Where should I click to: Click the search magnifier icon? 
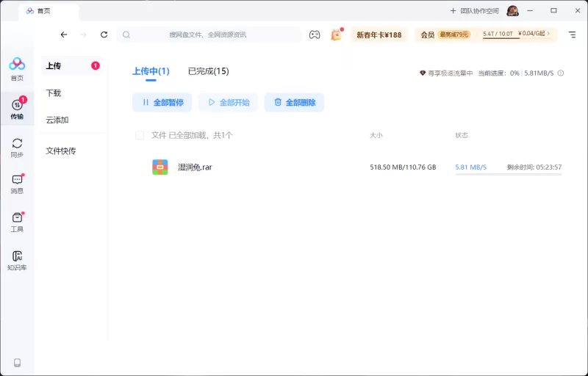point(126,35)
